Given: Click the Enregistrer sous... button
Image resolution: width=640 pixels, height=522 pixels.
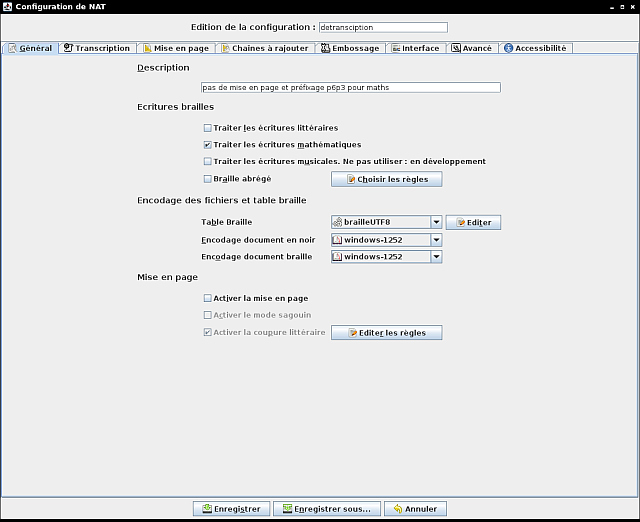Looking at the screenshot, I should point(325,509).
